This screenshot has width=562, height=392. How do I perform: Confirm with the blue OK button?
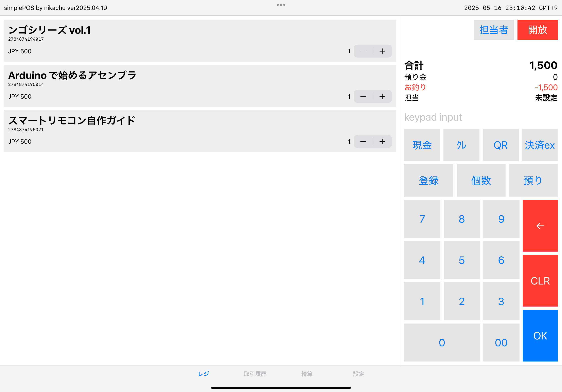coord(540,335)
